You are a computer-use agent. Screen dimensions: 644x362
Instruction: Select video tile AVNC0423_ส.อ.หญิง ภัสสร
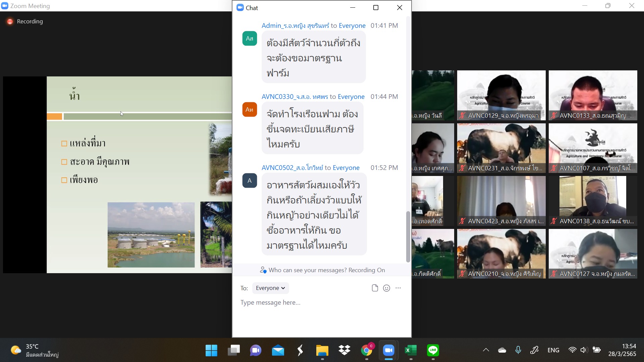[x=501, y=201]
